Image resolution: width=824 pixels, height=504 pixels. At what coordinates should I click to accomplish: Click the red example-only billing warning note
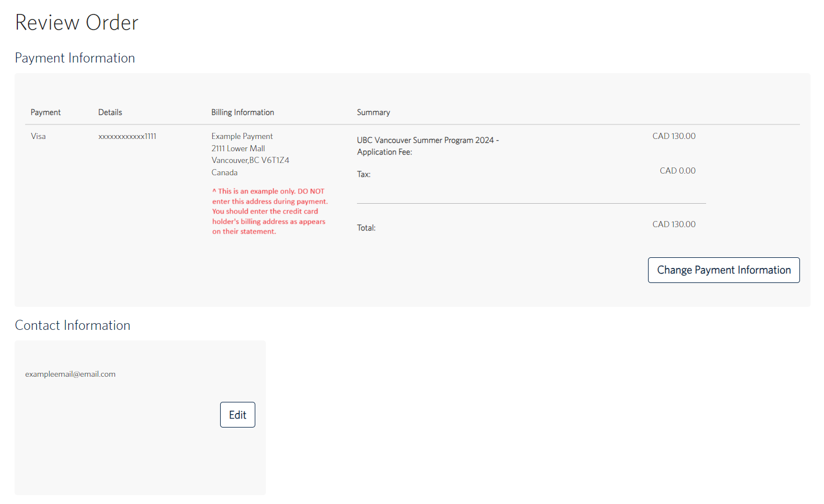tap(269, 211)
